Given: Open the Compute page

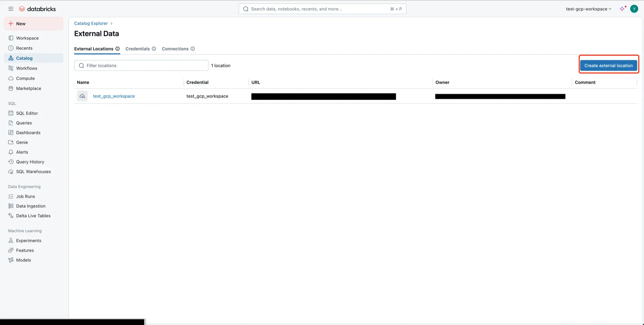Looking at the screenshot, I should coord(34,78).
